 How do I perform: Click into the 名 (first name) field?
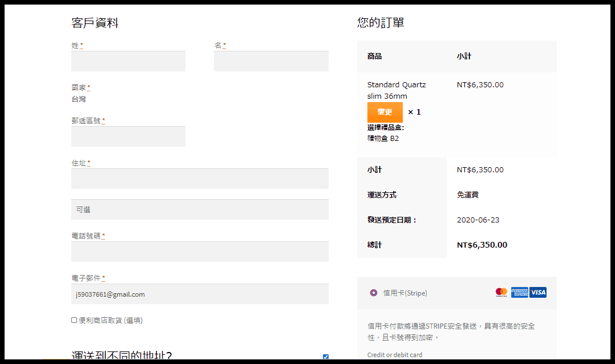[x=271, y=61]
